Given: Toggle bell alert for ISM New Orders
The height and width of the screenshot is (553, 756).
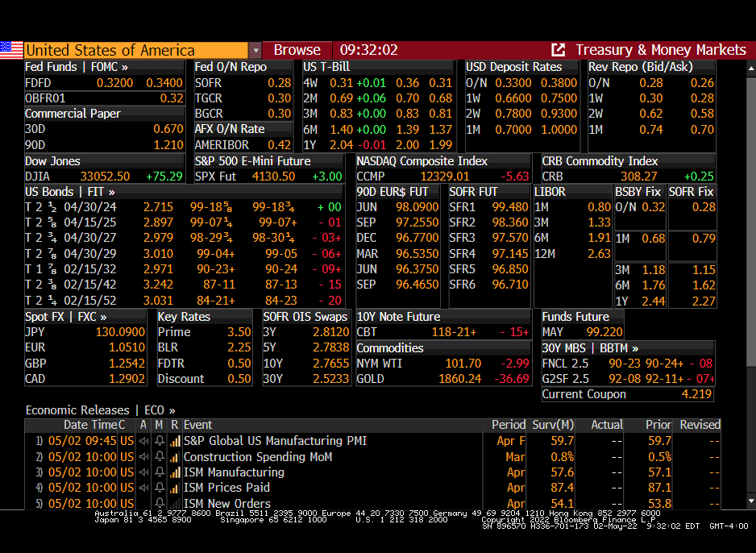Looking at the screenshot, I should (x=159, y=503).
